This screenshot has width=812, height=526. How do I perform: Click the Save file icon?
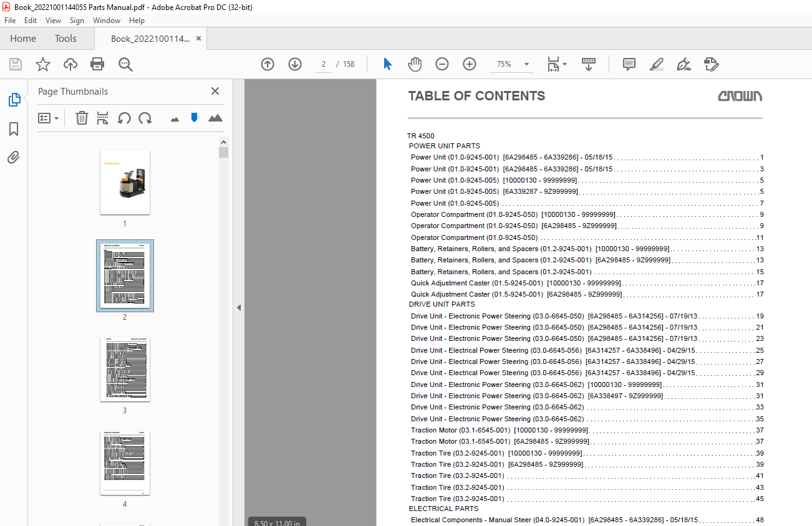click(x=16, y=64)
